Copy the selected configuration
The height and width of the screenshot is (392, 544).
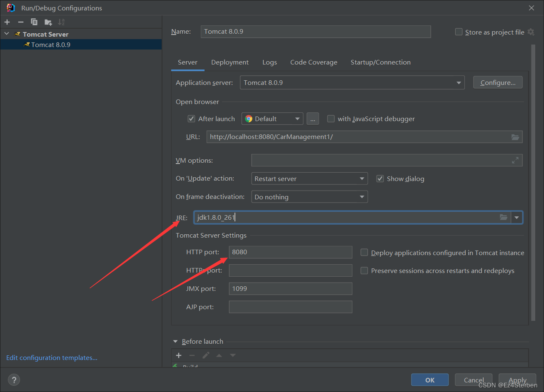[x=34, y=22]
